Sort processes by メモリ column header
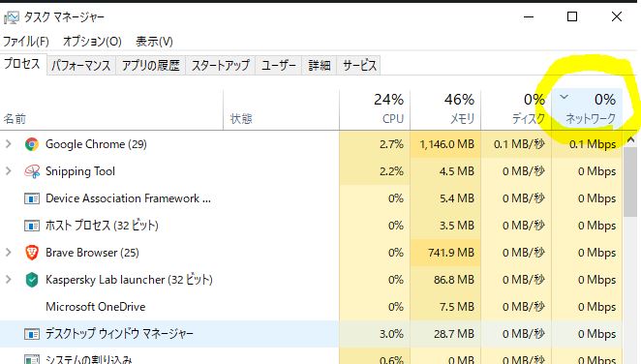The width and height of the screenshot is (641, 364). click(x=445, y=108)
